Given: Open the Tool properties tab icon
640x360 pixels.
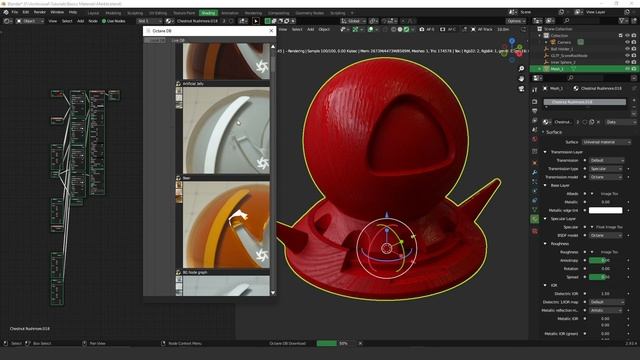Looking at the screenshot, I should pyautogui.click(x=535, y=90).
